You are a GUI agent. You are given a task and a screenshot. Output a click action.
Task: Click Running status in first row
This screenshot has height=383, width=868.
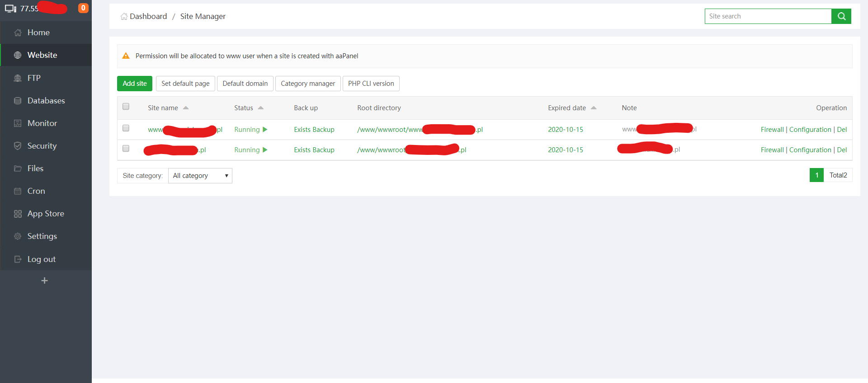247,130
